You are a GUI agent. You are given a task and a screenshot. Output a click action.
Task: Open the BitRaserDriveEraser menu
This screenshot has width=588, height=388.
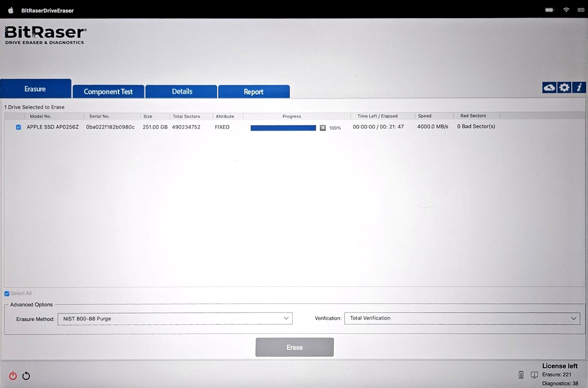(x=48, y=10)
